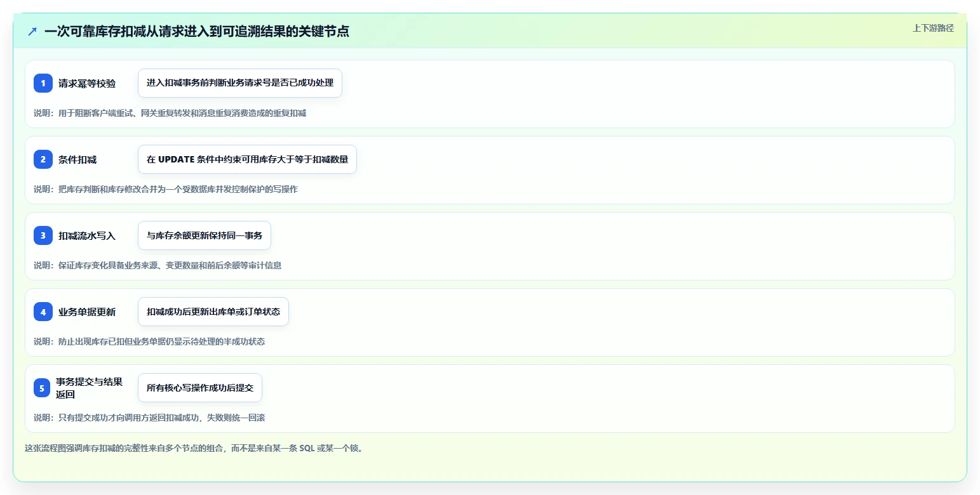Click the arrow icon beside the panel title
Image resolution: width=980 pixels, height=495 pixels.
pos(32,31)
